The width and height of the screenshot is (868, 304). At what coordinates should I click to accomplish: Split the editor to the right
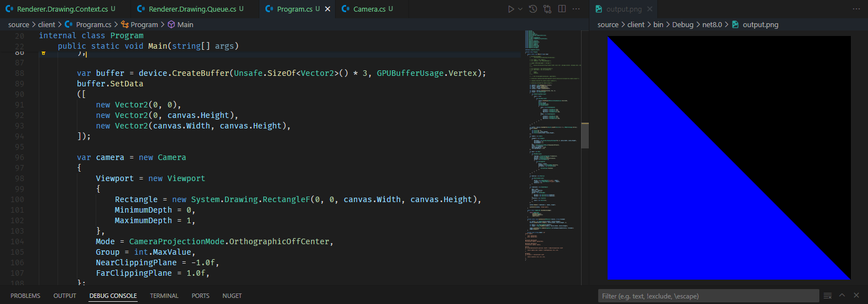(x=562, y=9)
